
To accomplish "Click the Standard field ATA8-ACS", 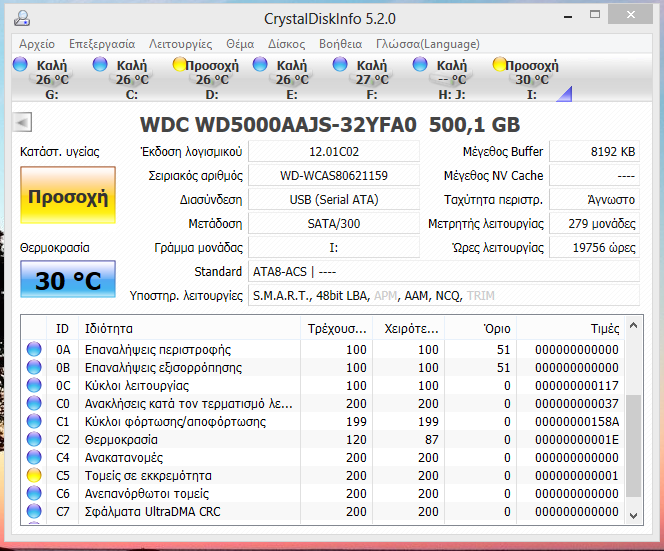I will [x=444, y=271].
